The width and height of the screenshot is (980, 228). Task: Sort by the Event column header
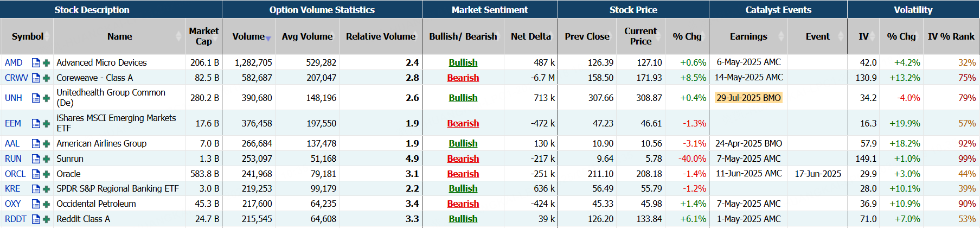click(x=817, y=36)
